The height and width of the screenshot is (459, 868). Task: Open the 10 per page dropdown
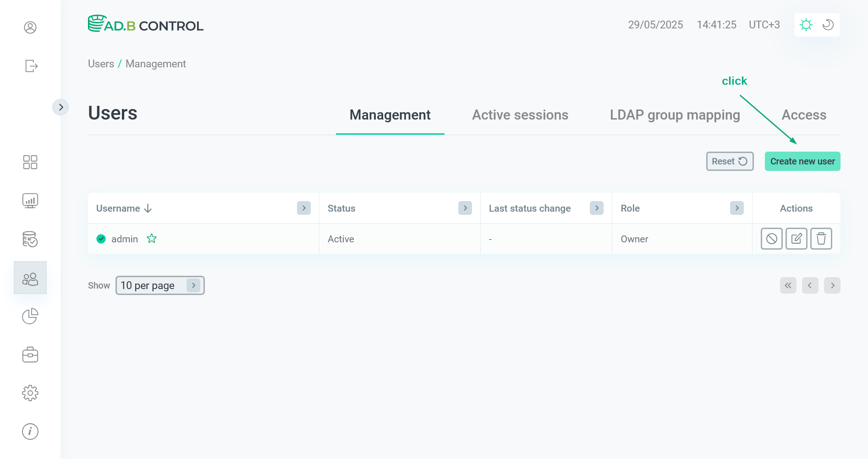click(159, 285)
